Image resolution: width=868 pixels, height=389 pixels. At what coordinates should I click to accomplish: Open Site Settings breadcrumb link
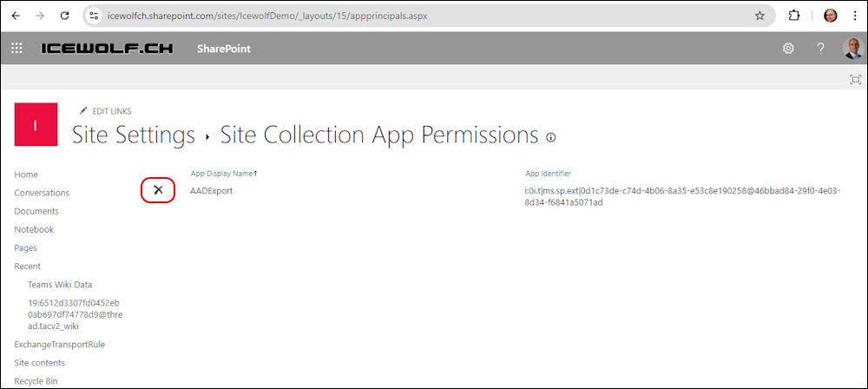coord(134,135)
